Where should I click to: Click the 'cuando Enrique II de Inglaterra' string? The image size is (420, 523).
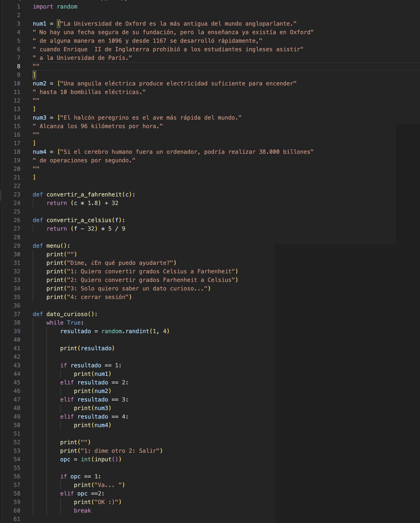point(168,49)
